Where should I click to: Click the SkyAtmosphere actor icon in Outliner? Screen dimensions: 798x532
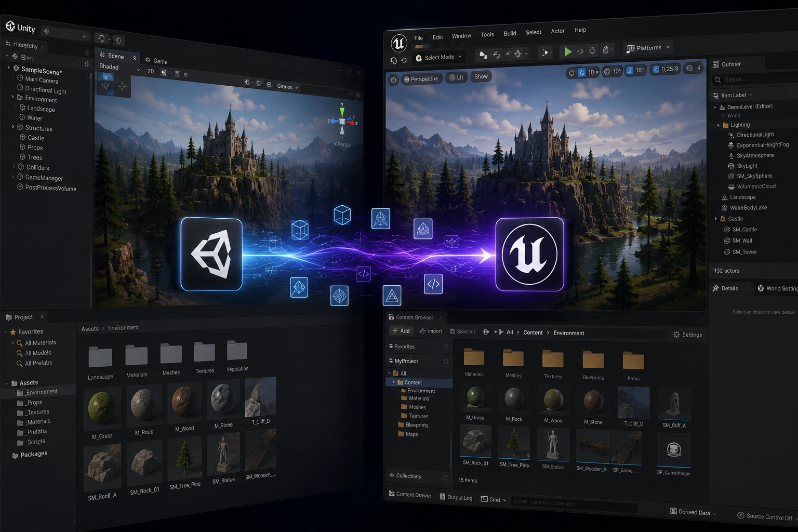(731, 156)
